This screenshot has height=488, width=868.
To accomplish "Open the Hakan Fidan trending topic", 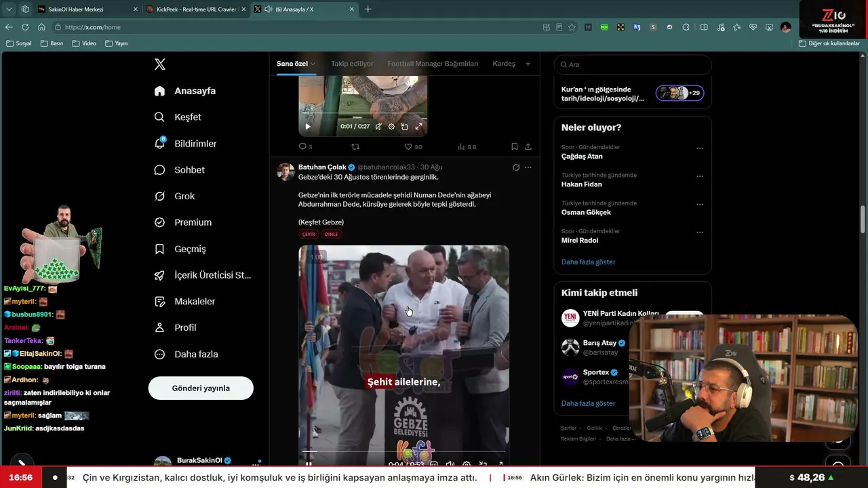I will pyautogui.click(x=582, y=184).
